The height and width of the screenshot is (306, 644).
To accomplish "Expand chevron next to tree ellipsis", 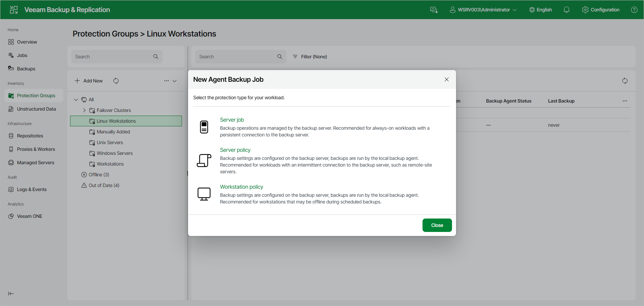I will point(175,81).
